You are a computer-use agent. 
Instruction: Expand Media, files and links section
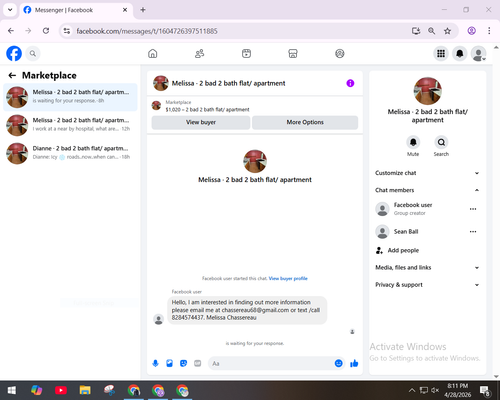pyautogui.click(x=427, y=267)
